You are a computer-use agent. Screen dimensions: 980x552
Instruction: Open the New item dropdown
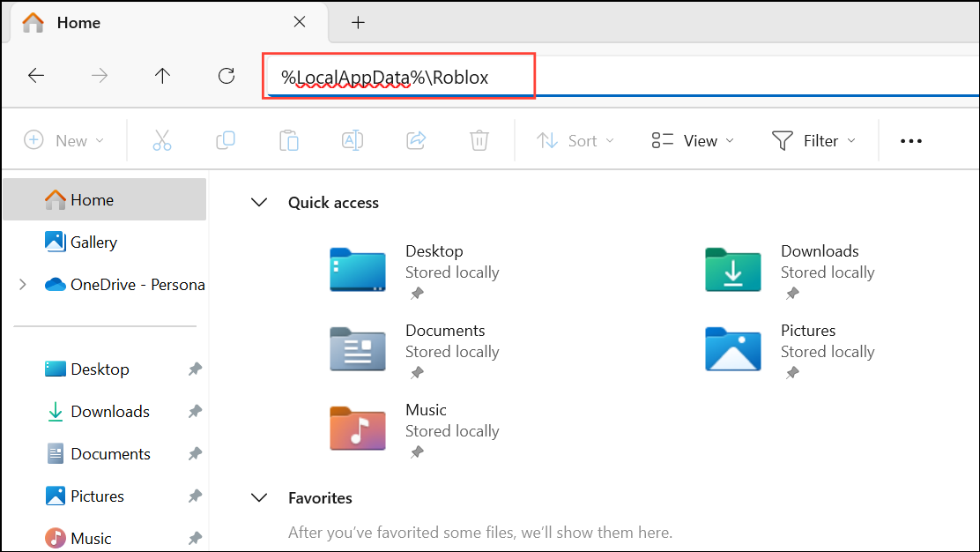pos(63,140)
